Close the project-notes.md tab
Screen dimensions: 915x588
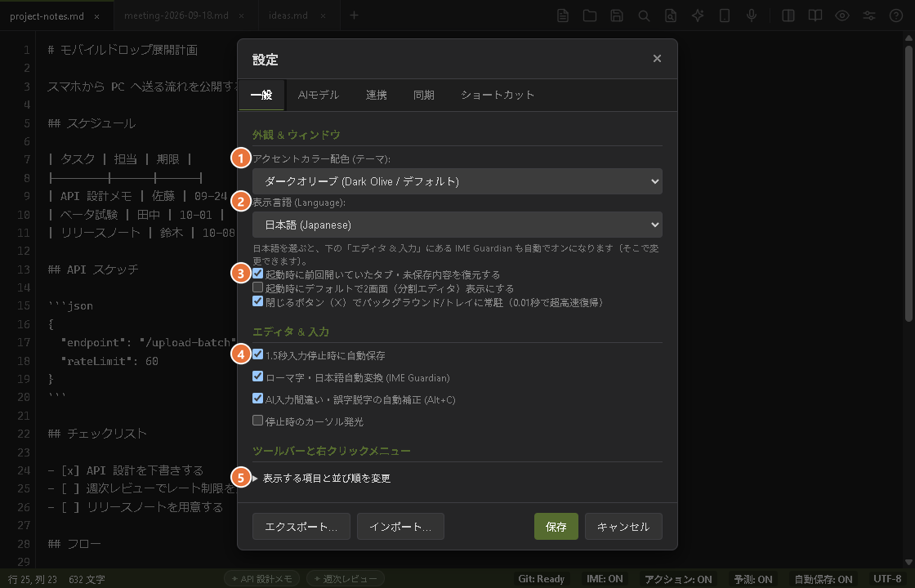pos(97,16)
